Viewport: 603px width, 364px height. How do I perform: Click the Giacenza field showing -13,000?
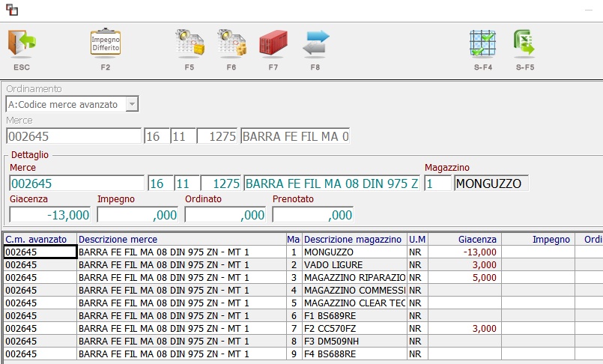click(49, 215)
